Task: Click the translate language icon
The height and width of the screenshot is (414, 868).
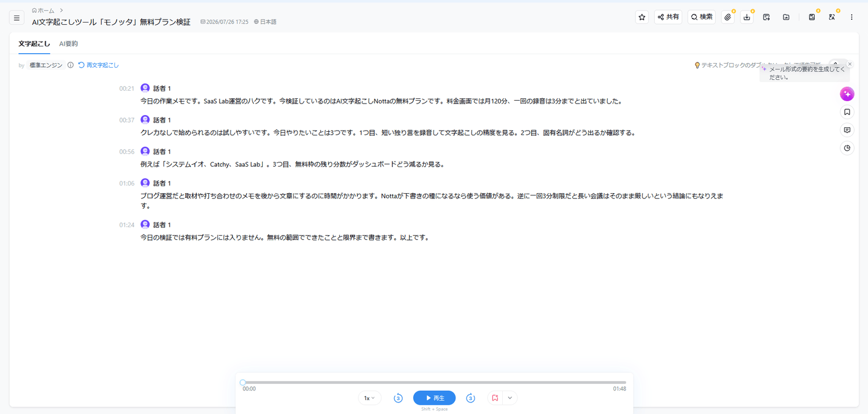Action: point(832,17)
